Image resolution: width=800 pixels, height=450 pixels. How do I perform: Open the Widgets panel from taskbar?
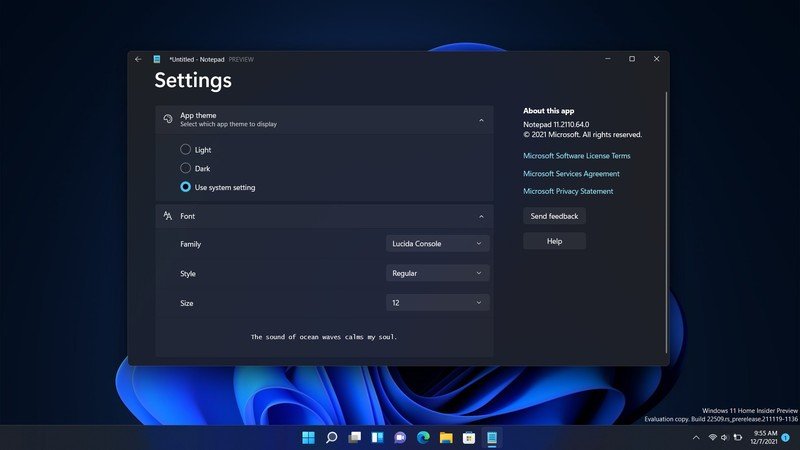click(377, 437)
